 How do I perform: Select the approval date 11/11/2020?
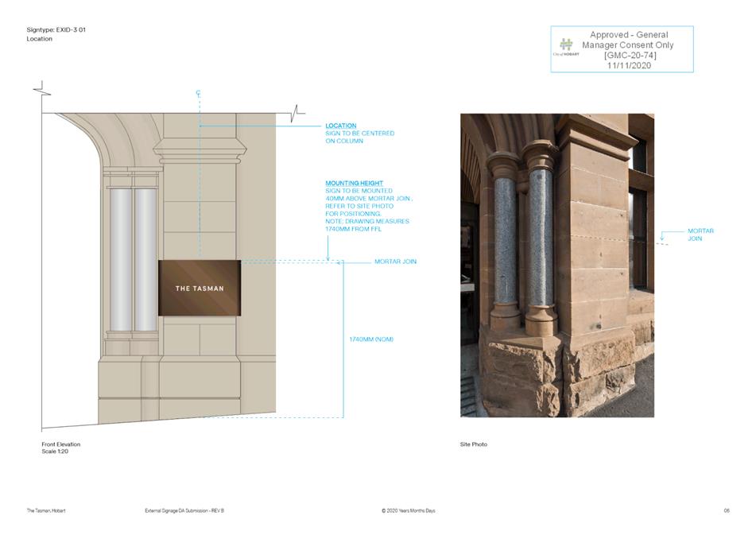pos(629,65)
